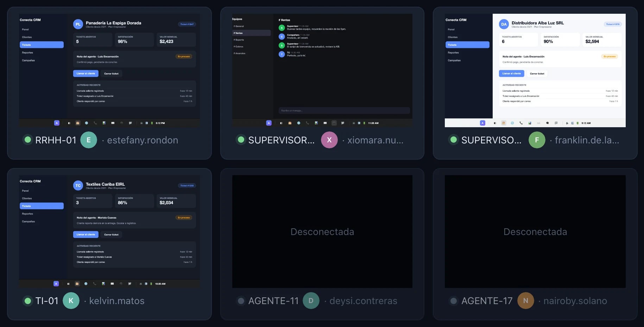Viewport: 644px width, 327px height.
Task: Select Campañas in TI-01's CRM sidebar
Action: tap(42, 221)
